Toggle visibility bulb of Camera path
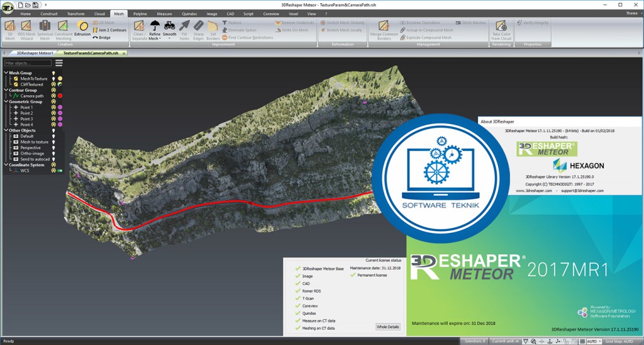Screen dimensions: 644x345 coord(53,96)
